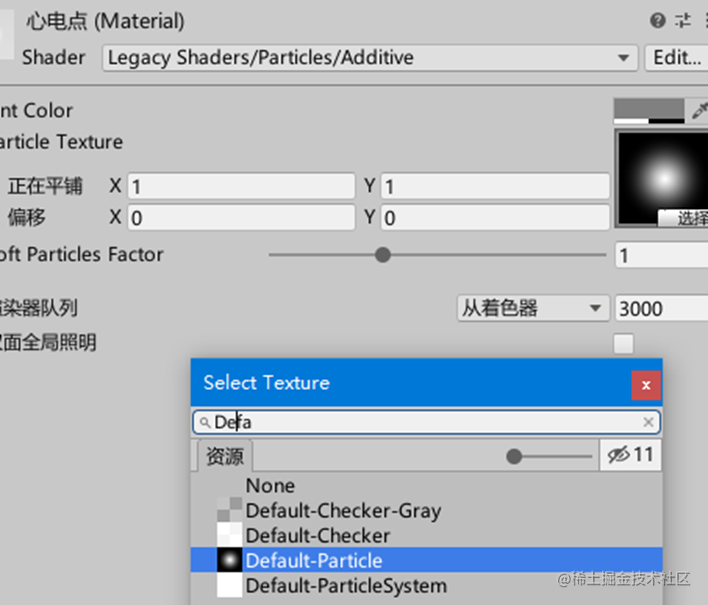Select None in the texture list
This screenshot has width=708, height=605.
pos(427,486)
